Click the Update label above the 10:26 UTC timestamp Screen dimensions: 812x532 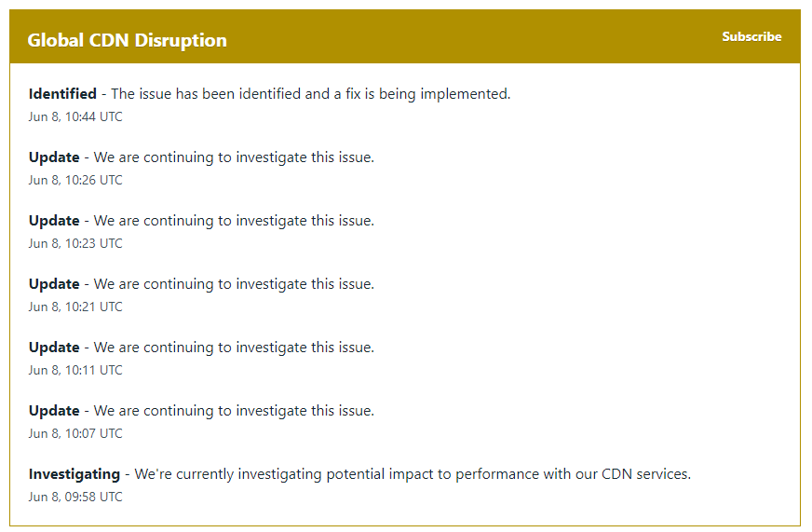(x=54, y=157)
